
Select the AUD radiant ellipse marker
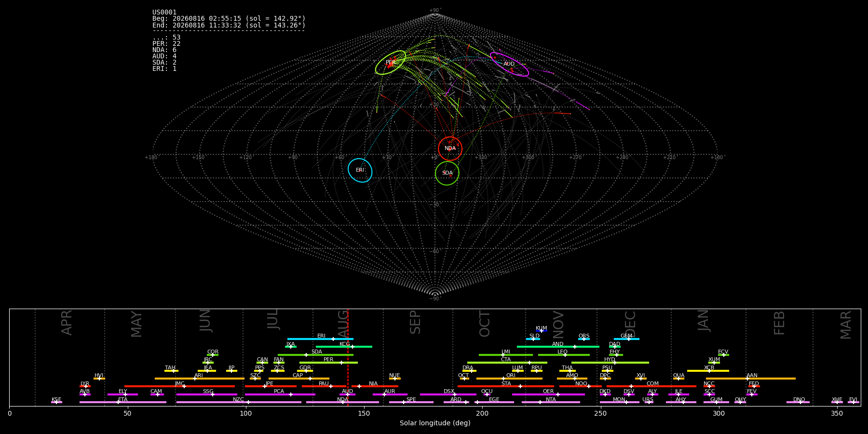[x=509, y=64]
